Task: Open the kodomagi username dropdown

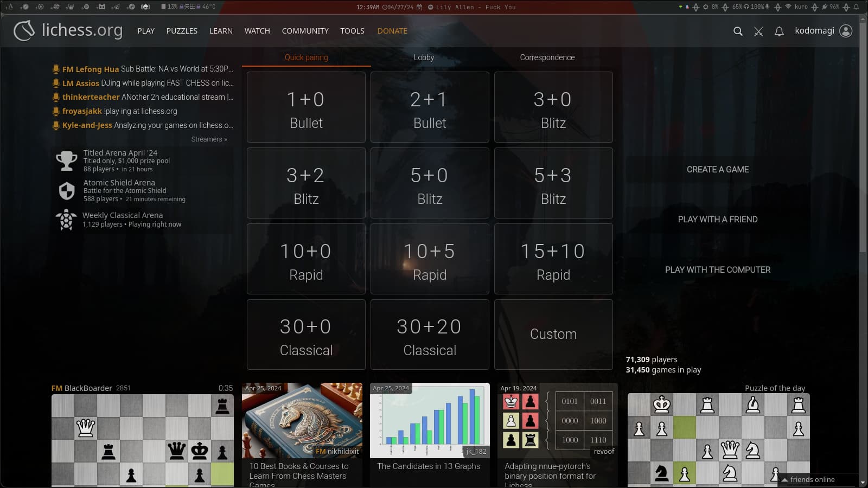Action: click(814, 31)
